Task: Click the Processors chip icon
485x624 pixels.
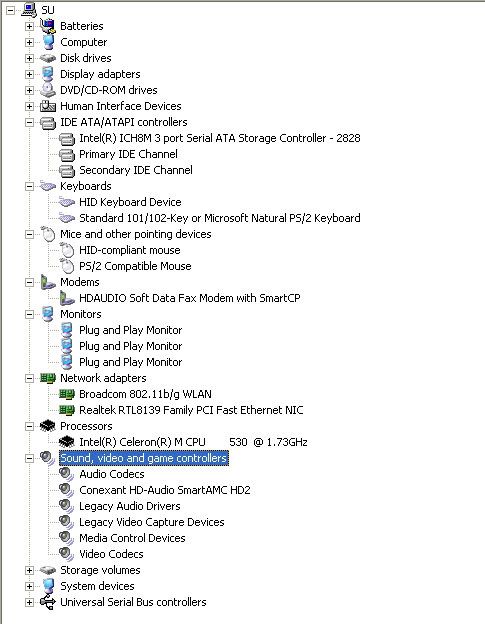Action: tap(48, 426)
